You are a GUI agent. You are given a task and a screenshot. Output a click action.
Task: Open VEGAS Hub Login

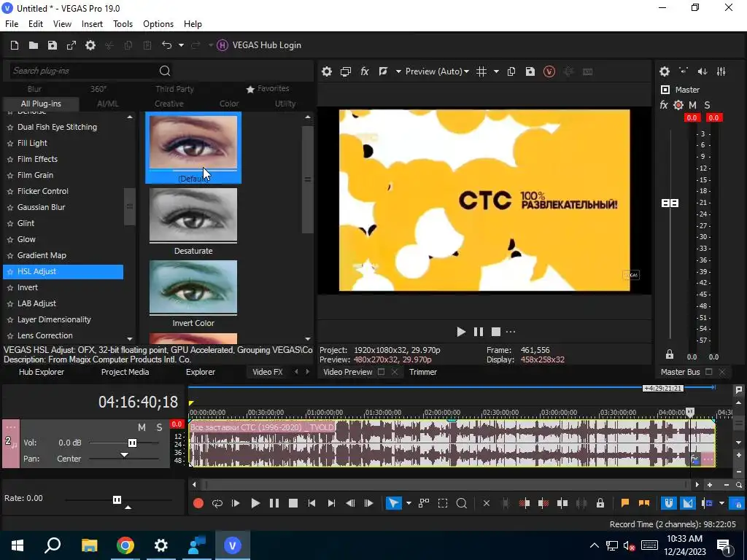tap(259, 45)
